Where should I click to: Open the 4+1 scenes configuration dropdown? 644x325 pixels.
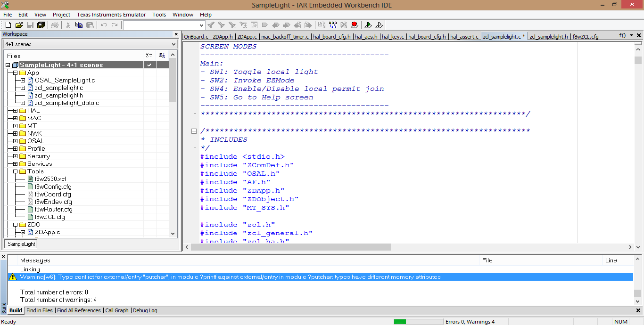pyautogui.click(x=173, y=44)
